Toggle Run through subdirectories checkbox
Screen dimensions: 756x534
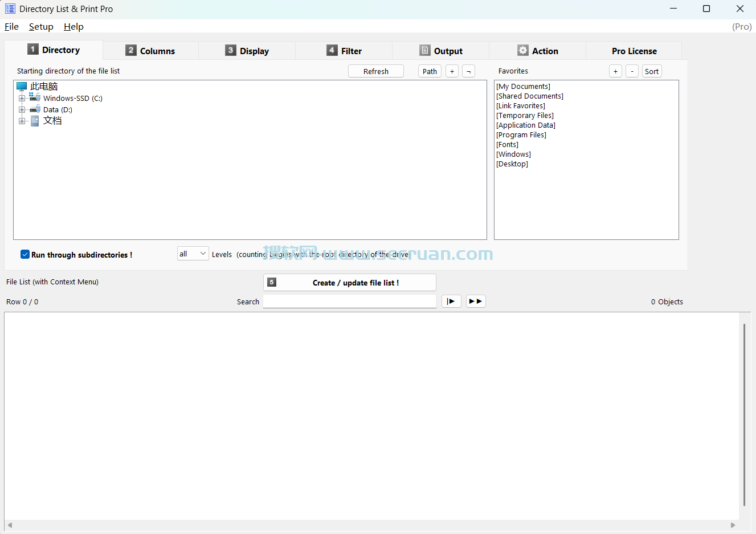(25, 254)
